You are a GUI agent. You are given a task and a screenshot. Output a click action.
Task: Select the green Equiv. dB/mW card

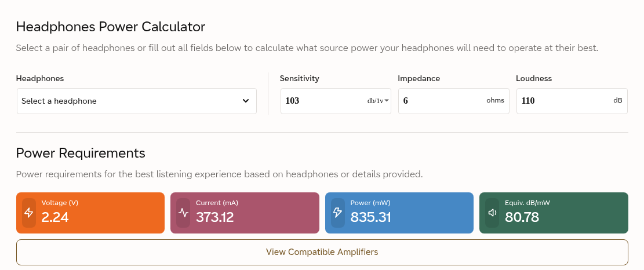pyautogui.click(x=554, y=213)
